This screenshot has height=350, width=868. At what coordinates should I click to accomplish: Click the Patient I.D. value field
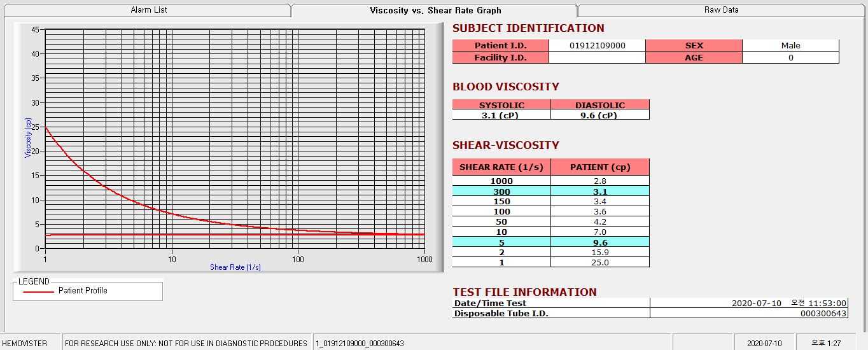[597, 46]
